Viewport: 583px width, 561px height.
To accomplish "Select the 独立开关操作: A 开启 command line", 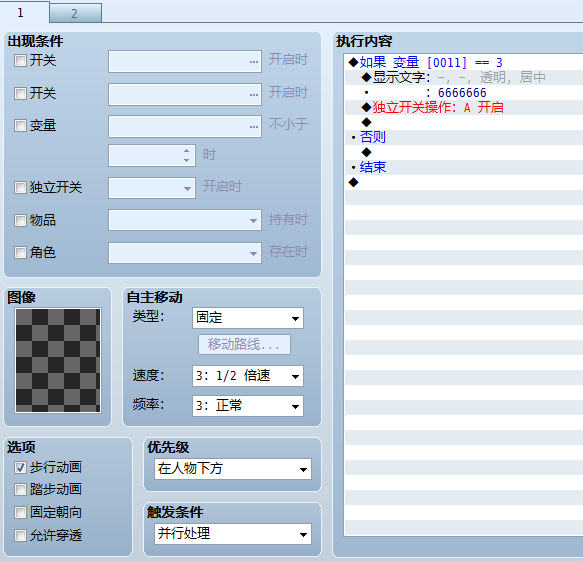I will tap(464, 107).
